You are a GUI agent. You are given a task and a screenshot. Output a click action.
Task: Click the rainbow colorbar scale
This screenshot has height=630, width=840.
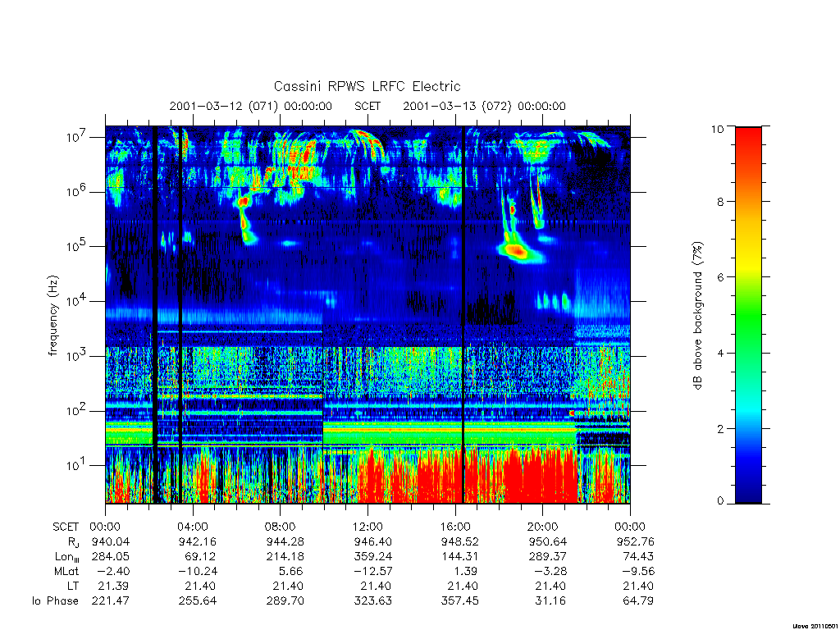coord(748,315)
